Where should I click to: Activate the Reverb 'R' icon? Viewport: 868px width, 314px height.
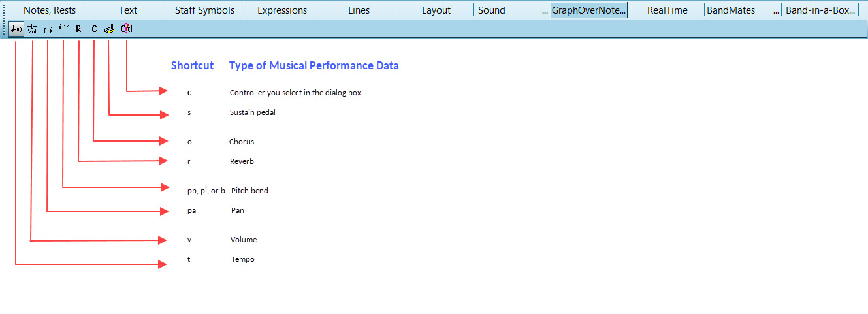pyautogui.click(x=78, y=29)
